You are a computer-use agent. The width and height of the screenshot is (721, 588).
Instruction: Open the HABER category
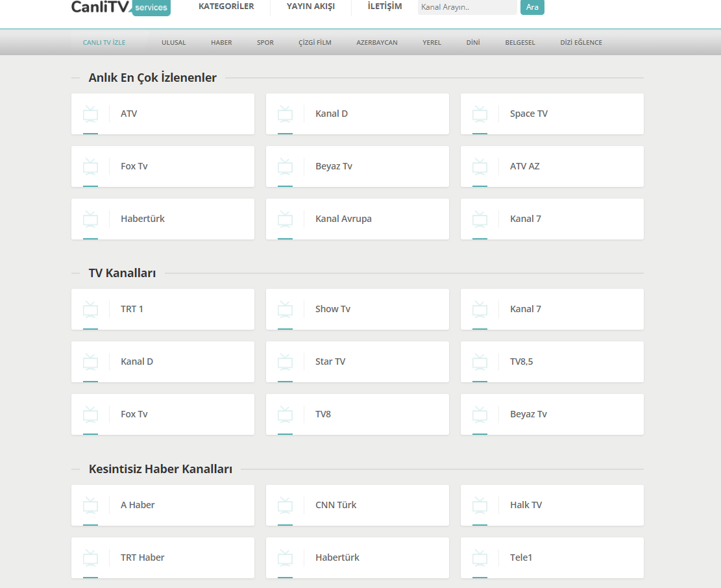click(x=222, y=42)
